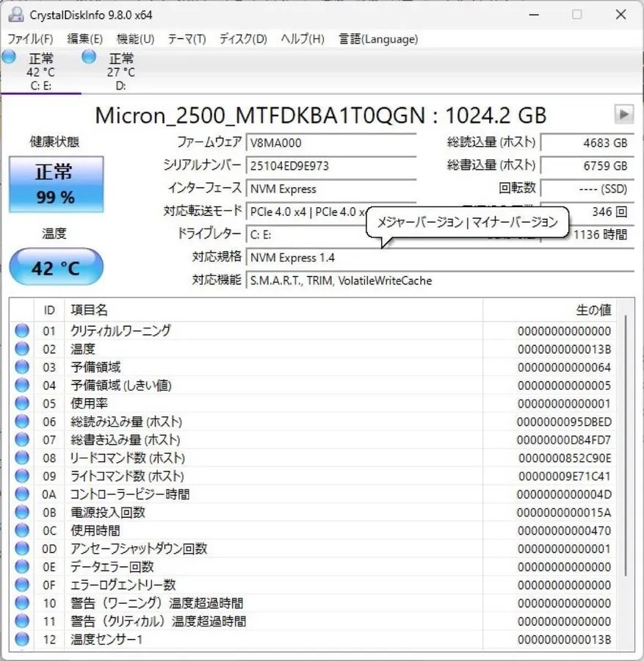The height and width of the screenshot is (661, 644).
Task: Click the 健康状態 label
Action: [x=54, y=142]
